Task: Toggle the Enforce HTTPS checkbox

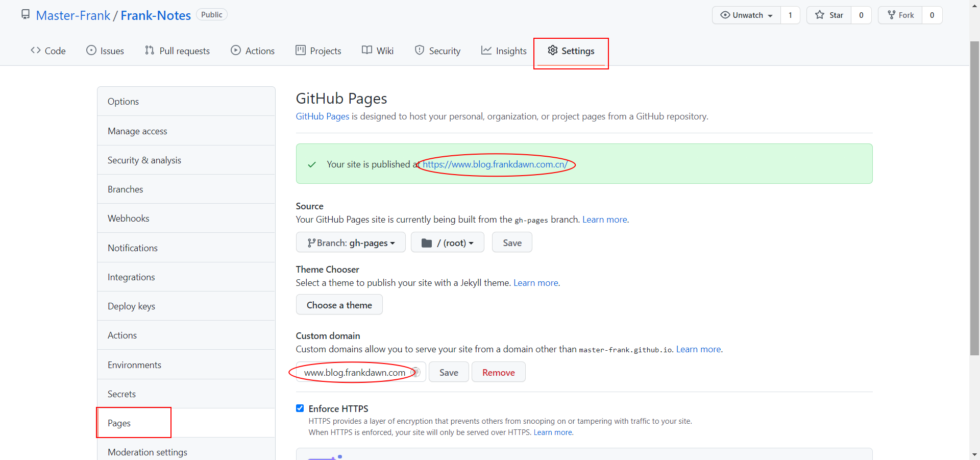Action: point(300,408)
